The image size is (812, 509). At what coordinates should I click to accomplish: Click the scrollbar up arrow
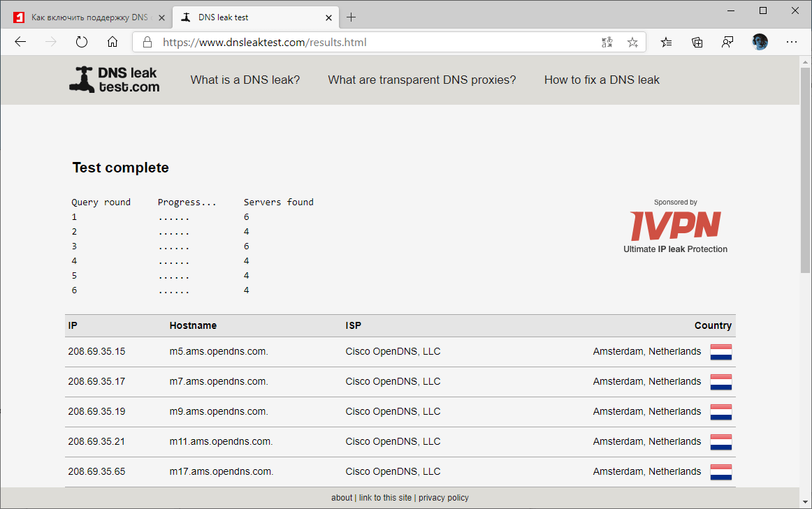[805, 62]
